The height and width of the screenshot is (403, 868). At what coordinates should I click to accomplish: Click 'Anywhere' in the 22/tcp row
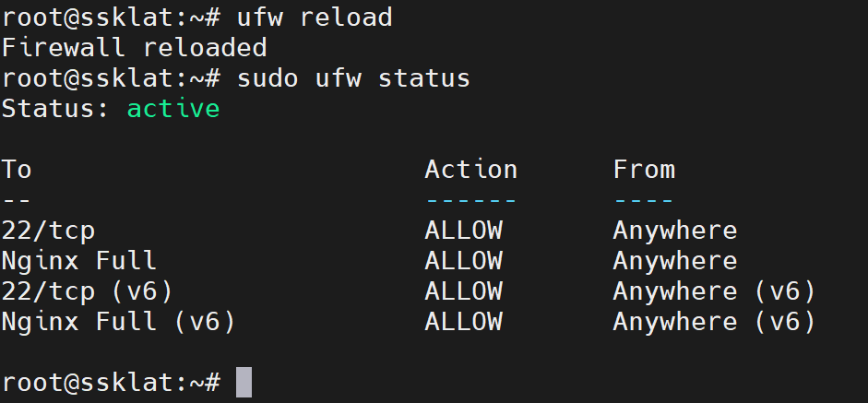pos(674,231)
